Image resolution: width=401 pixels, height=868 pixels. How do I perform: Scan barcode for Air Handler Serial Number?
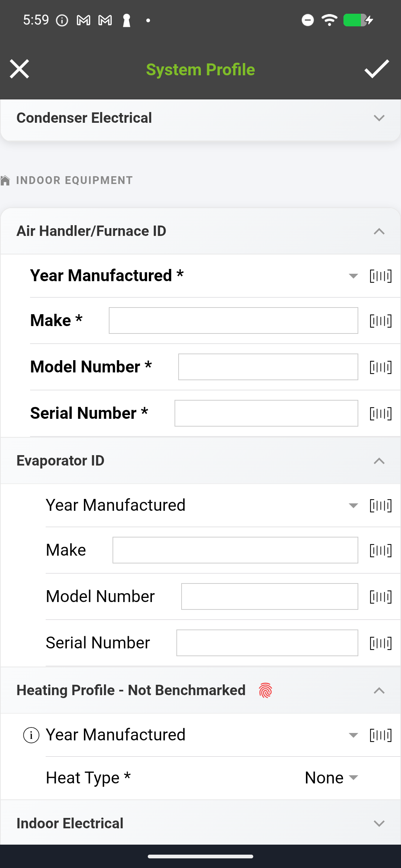(381, 414)
